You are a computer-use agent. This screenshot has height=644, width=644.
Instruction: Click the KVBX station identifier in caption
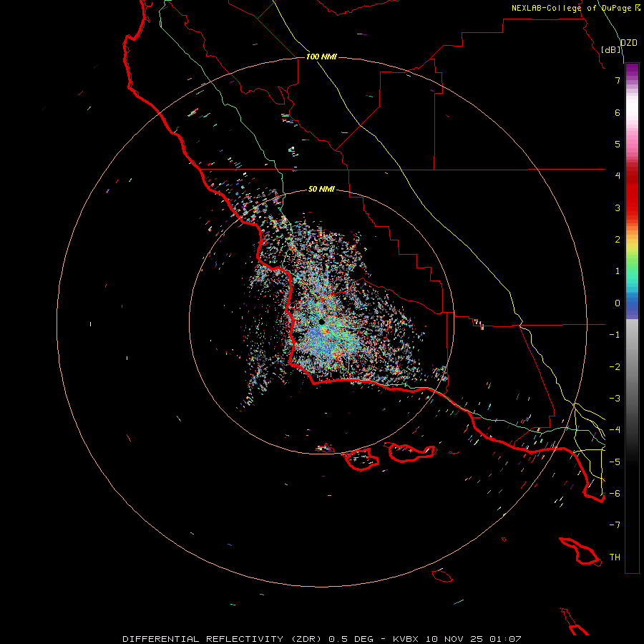pos(406,639)
